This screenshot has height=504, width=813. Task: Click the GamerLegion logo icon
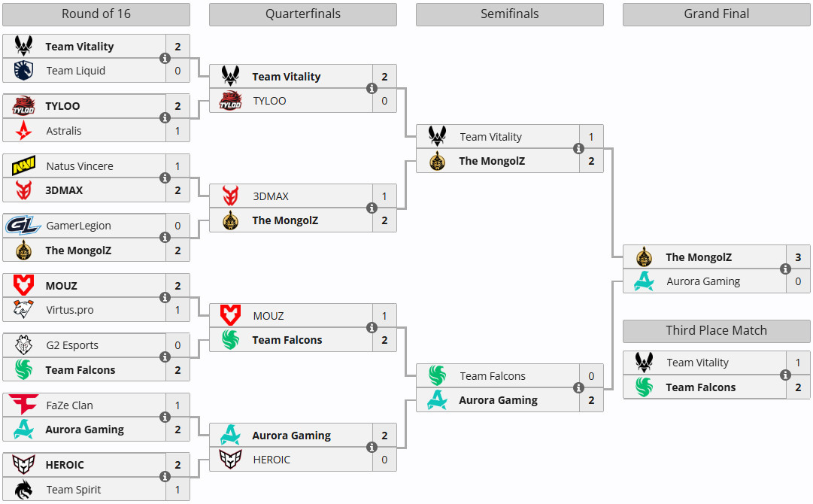pyautogui.click(x=23, y=226)
